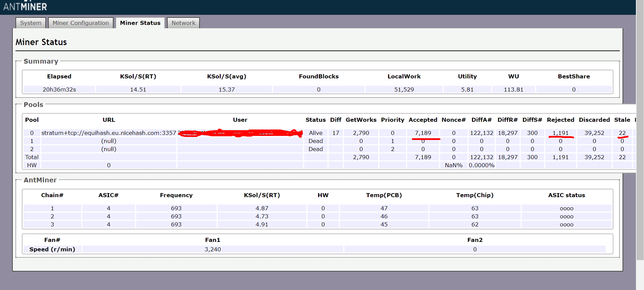Click pool 0 GetWorks value 2,790
644x290 pixels.
[361, 133]
